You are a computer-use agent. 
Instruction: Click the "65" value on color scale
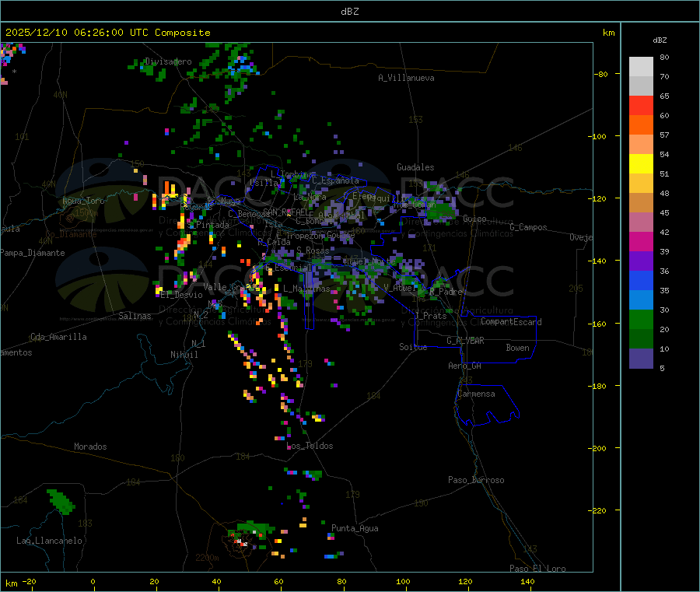664,96
